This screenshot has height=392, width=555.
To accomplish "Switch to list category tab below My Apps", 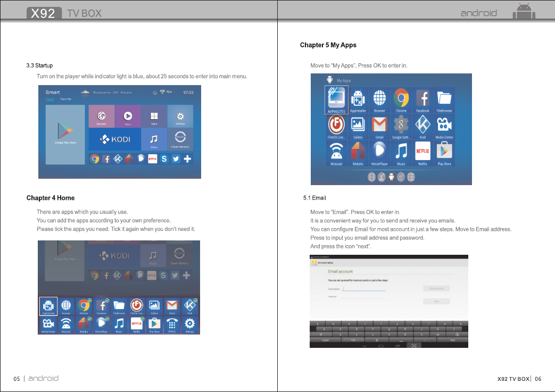I will tap(411, 177).
